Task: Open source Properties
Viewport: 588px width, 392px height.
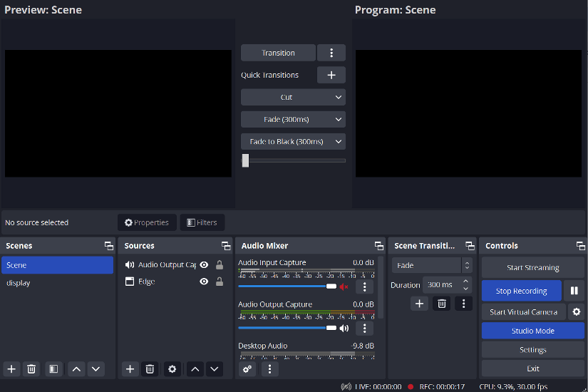Action: coord(147,222)
